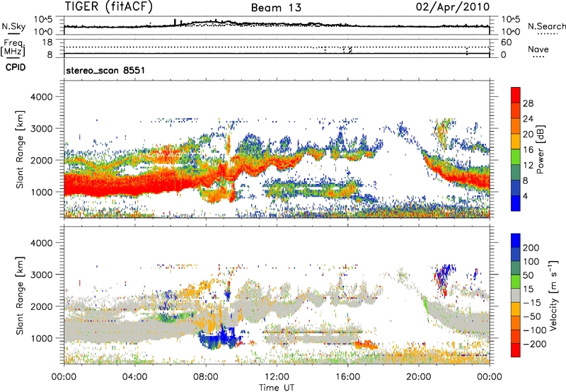Viewport: 566px width, 392px height.
Task: Click the '−100' label on Velocity colorbar
Action: coord(535,330)
